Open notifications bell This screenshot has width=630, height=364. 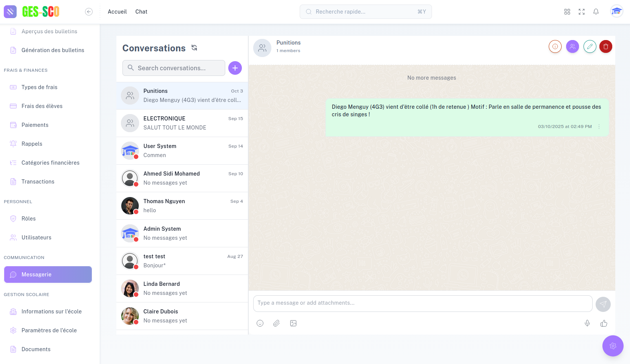point(596,11)
